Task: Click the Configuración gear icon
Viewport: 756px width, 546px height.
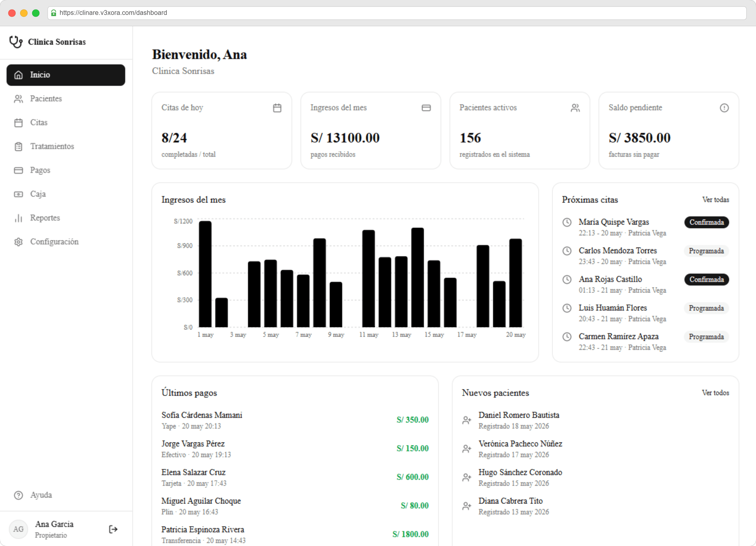Action: (x=18, y=242)
